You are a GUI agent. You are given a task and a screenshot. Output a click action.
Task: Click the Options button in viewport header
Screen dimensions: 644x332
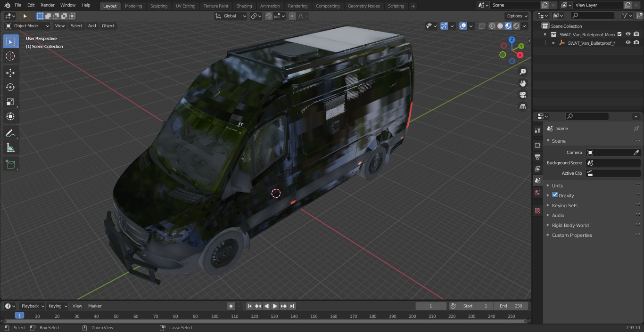(x=517, y=16)
